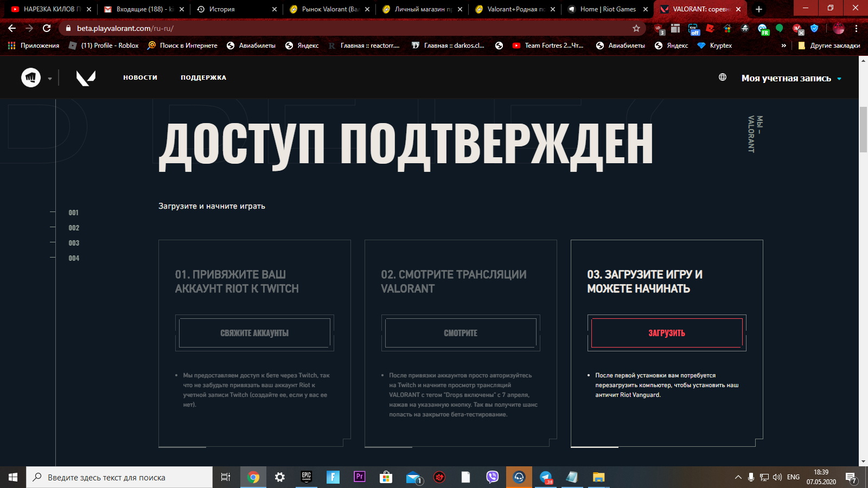Switch the ENG input language indicator

[793, 477]
